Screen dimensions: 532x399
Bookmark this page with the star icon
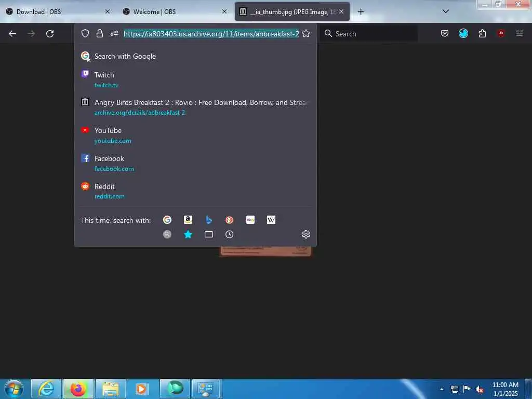coord(306,33)
